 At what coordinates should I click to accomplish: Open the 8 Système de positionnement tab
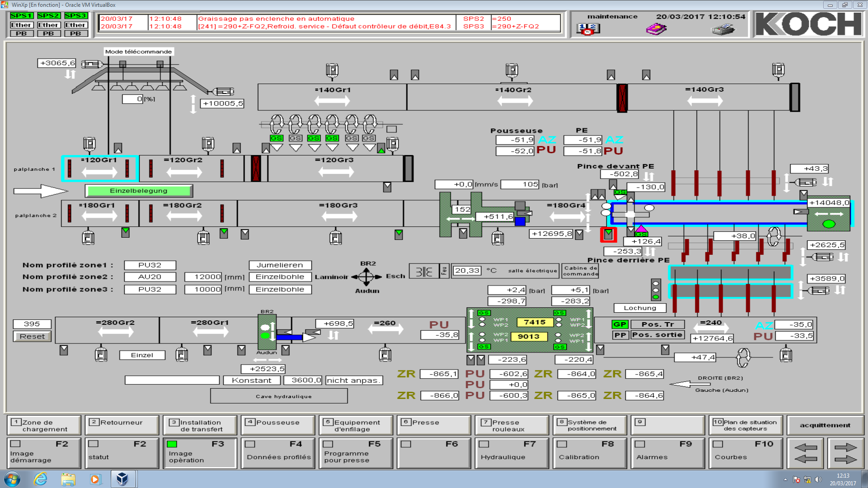[x=590, y=425]
